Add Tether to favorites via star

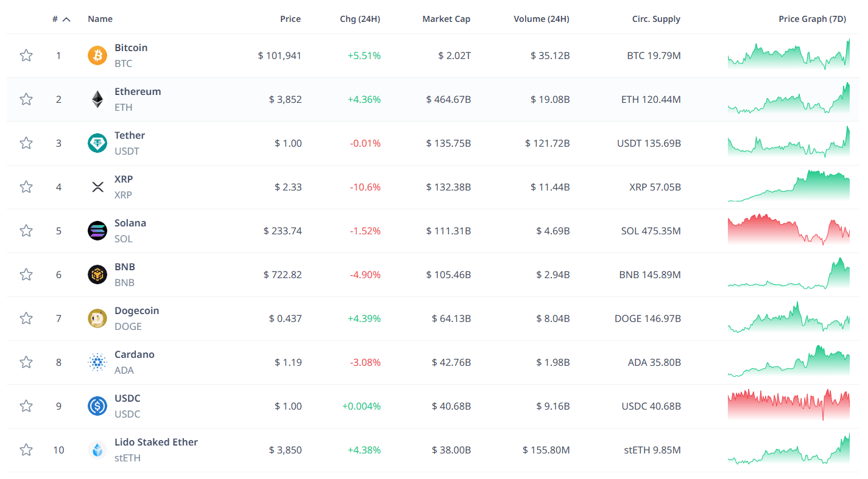tap(26, 143)
